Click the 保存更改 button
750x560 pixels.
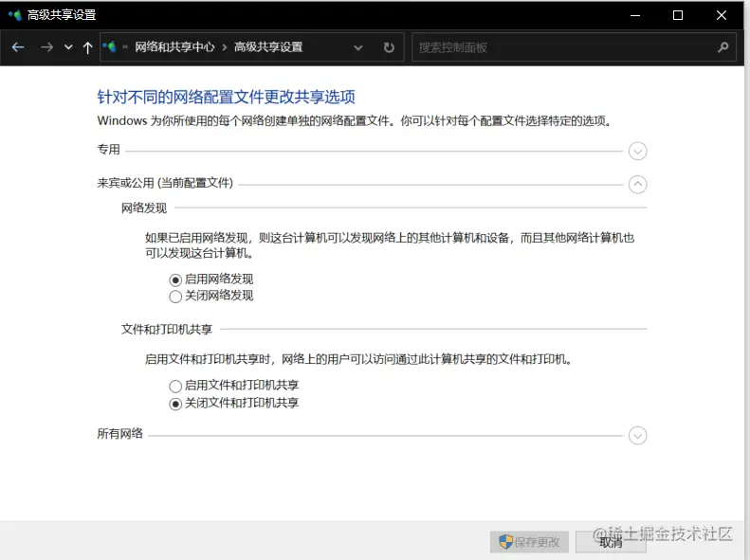click(x=529, y=542)
